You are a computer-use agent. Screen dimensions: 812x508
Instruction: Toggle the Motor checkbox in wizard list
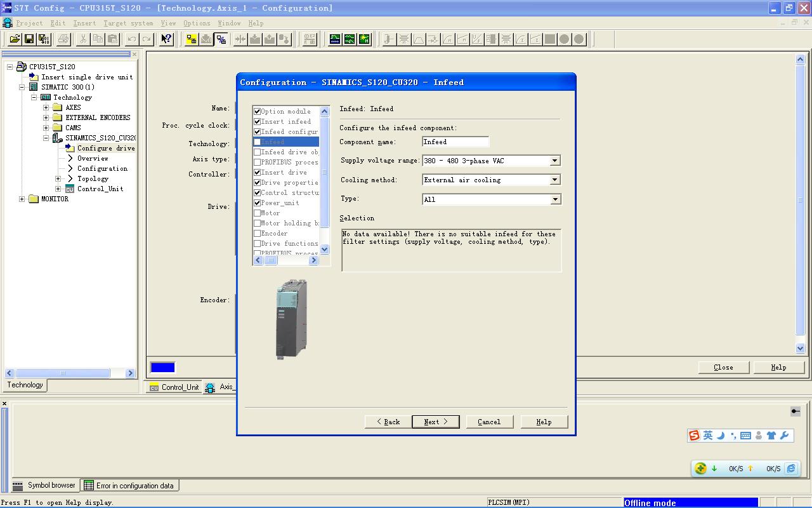257,213
